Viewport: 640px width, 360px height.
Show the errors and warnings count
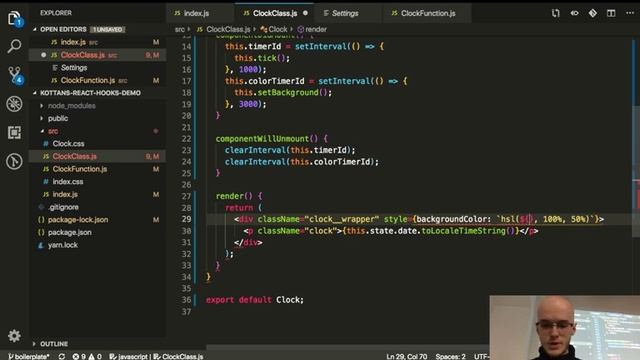(x=87, y=356)
